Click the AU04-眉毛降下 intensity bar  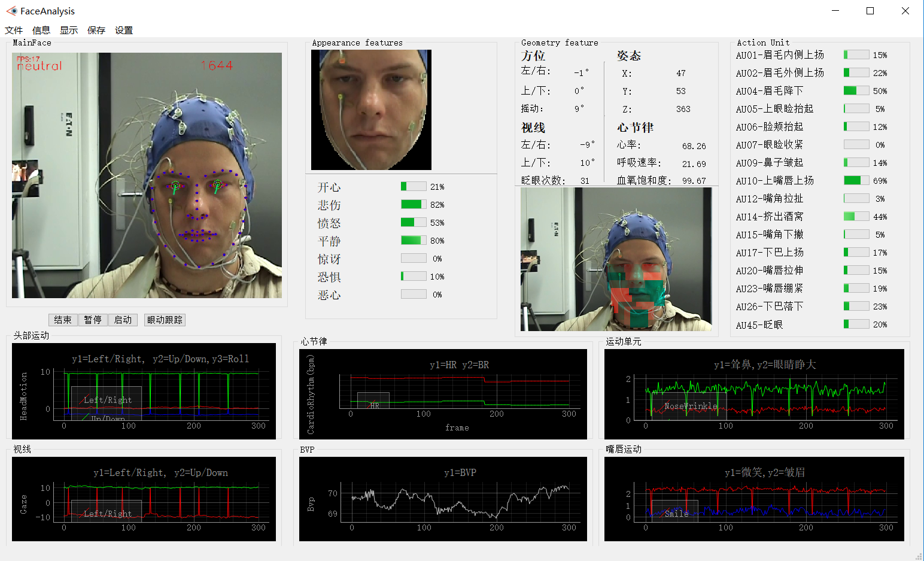tap(856, 90)
